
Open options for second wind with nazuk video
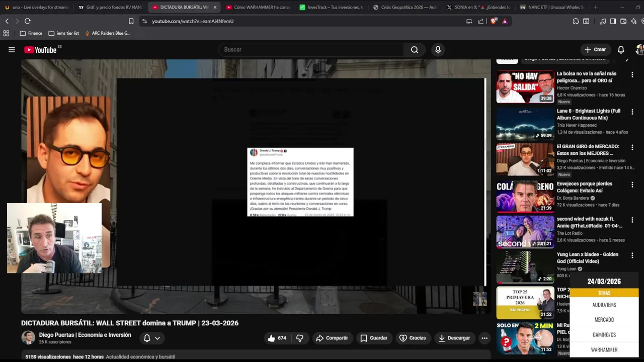click(632, 220)
